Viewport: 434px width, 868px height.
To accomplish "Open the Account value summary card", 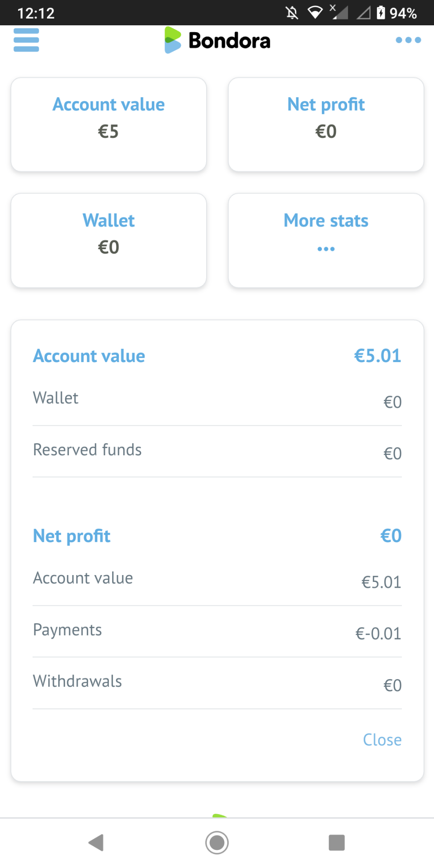I will pyautogui.click(x=108, y=124).
